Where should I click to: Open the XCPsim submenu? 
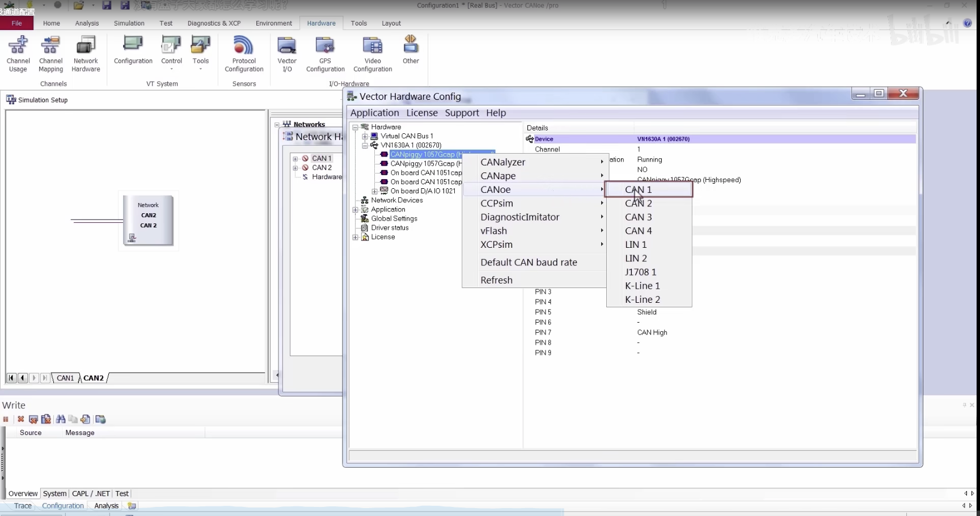[x=535, y=244]
